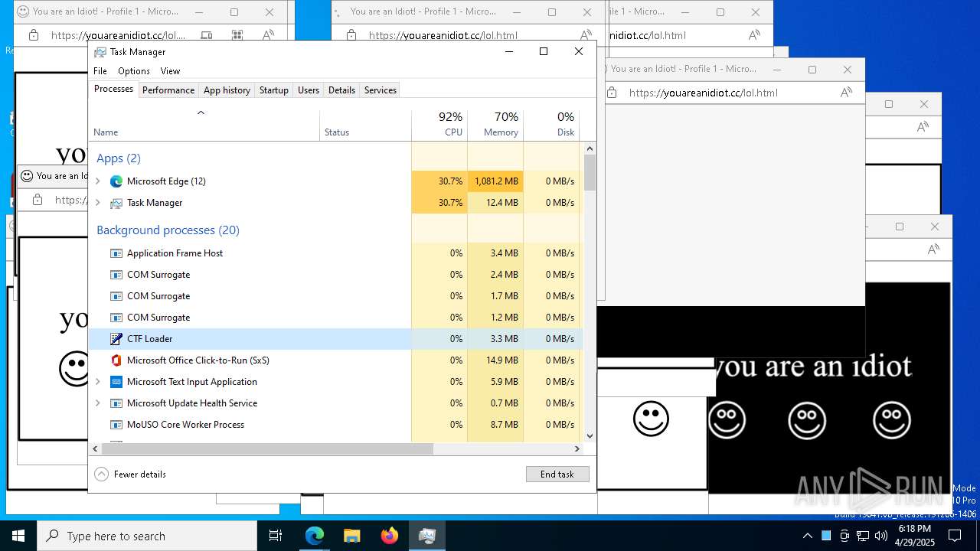Sort by the Name column header
Screen dimensions: 980x551
[x=204, y=125]
